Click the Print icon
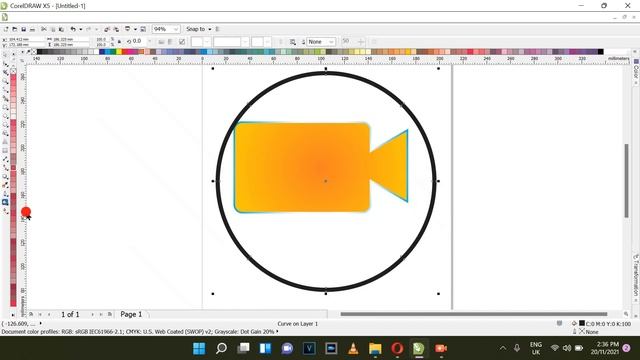The width and height of the screenshot is (640, 360). point(33,29)
